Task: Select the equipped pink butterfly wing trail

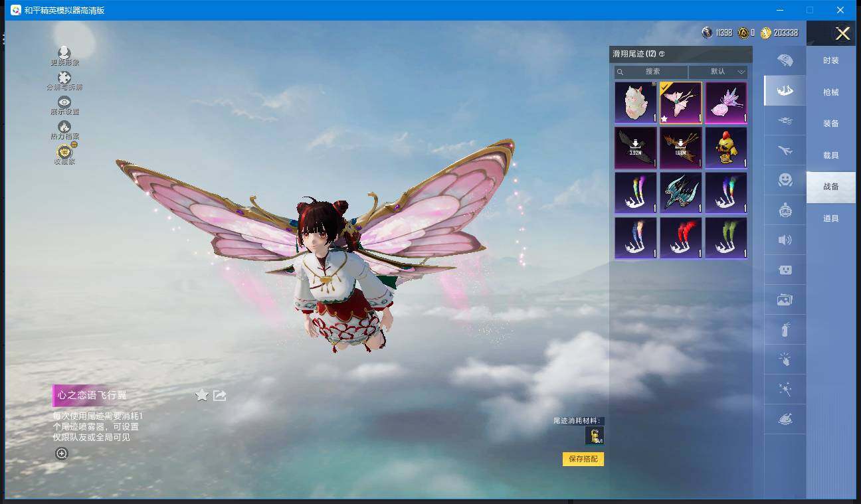Action: click(x=681, y=103)
